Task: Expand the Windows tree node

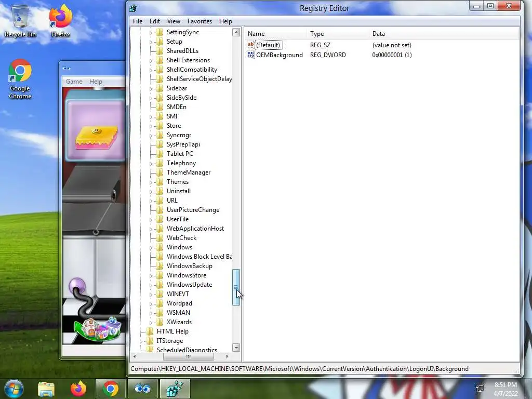Action: [x=151, y=248]
